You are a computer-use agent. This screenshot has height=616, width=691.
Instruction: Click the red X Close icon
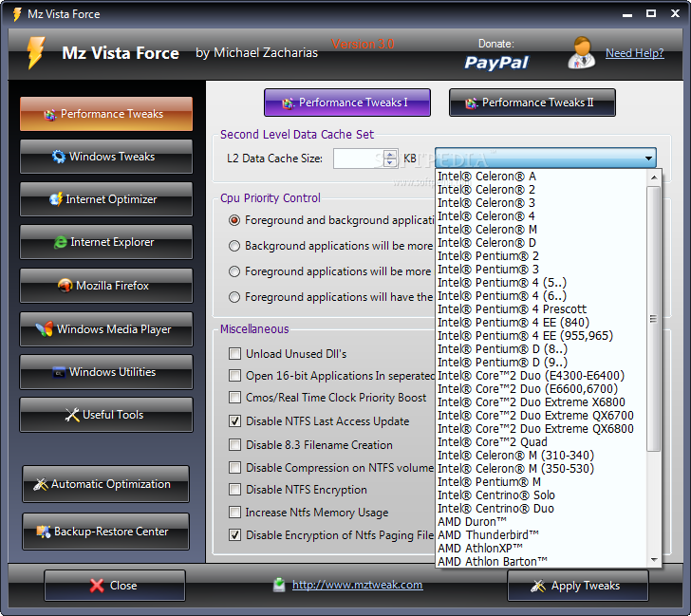tap(97, 586)
